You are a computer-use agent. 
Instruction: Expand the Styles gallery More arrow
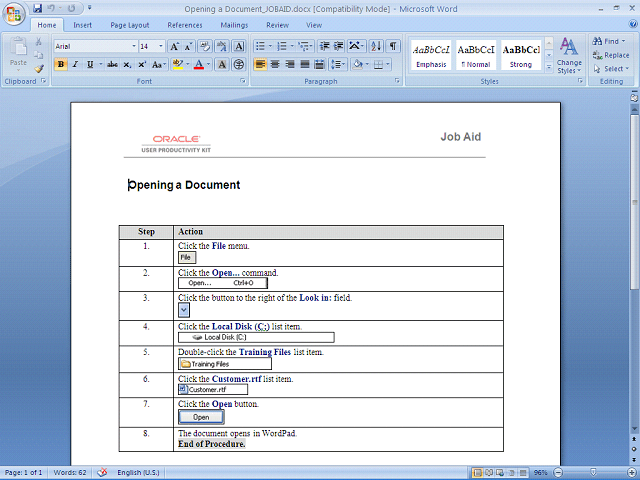click(x=549, y=66)
